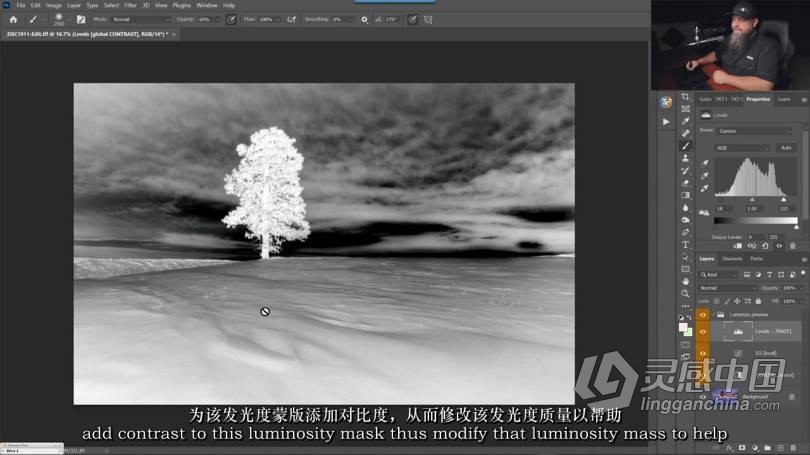Viewport: 810px width, 455px height.
Task: Click the Home icon in options bar
Action: [13, 19]
